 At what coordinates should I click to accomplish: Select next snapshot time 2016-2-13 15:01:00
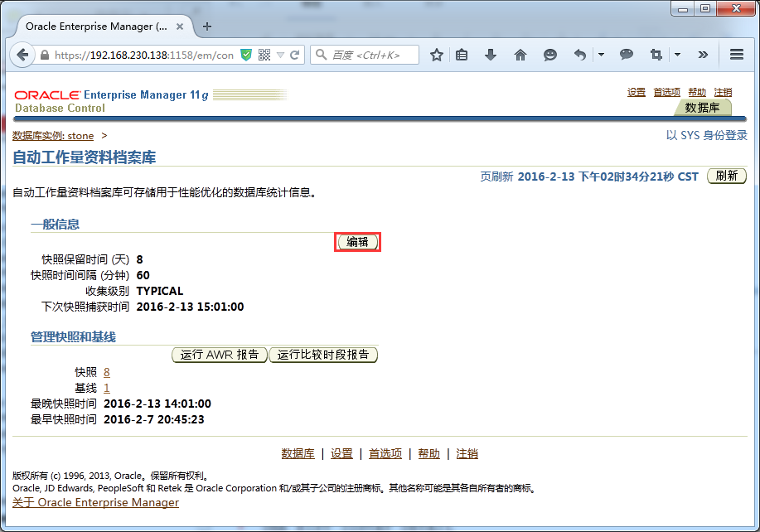click(x=190, y=307)
